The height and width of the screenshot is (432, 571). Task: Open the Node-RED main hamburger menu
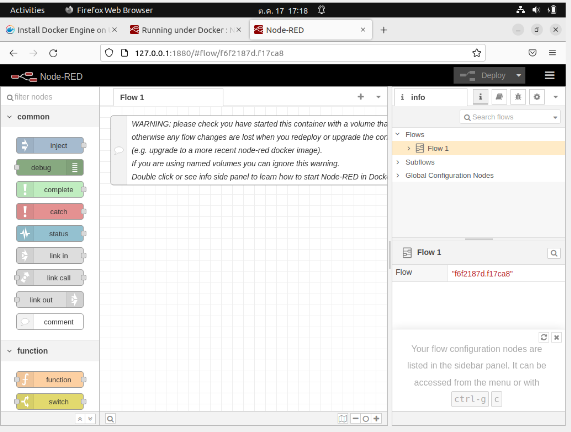pyautogui.click(x=550, y=75)
